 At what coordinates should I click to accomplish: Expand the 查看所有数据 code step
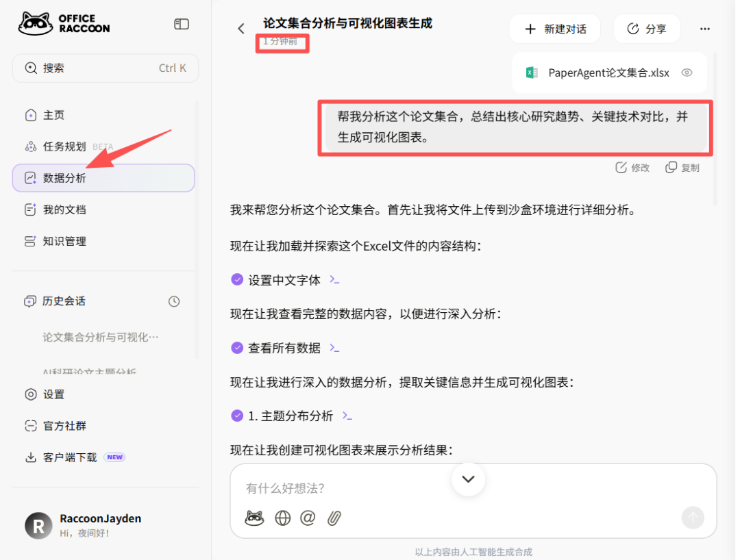334,348
